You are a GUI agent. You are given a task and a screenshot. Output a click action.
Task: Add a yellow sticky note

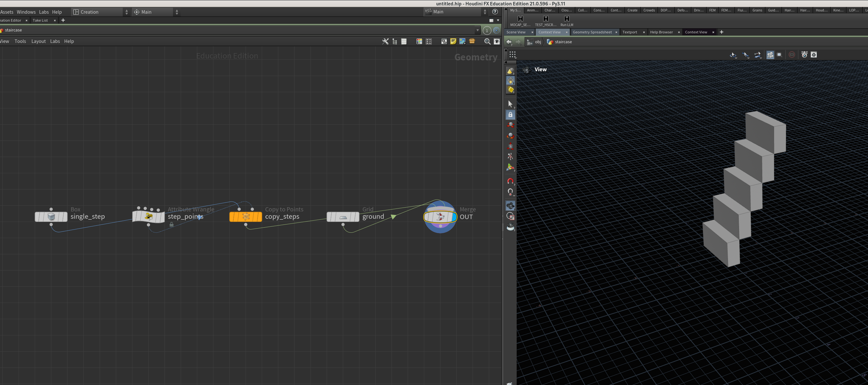click(453, 41)
